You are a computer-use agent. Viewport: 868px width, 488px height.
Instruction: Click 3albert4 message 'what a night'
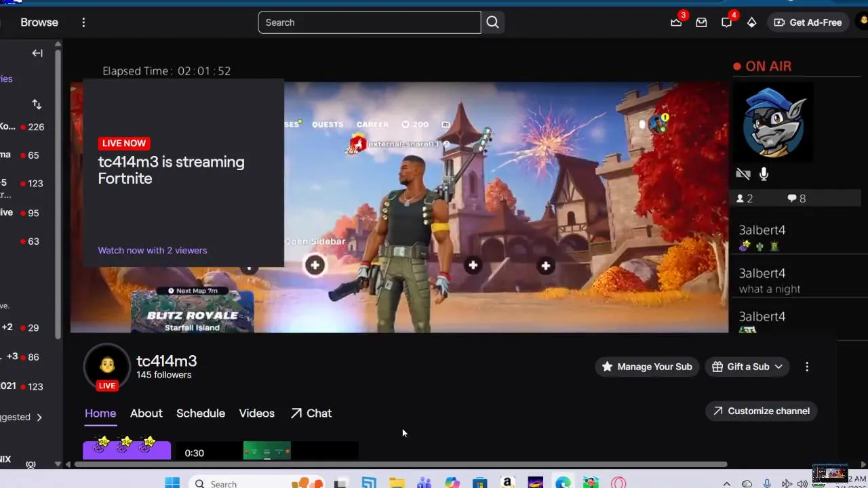click(x=770, y=289)
